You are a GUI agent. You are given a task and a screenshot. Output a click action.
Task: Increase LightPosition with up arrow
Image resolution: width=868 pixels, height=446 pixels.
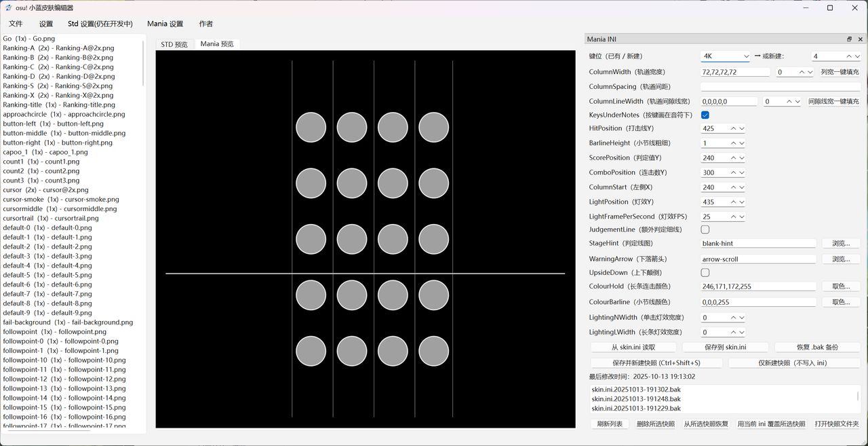(x=734, y=202)
